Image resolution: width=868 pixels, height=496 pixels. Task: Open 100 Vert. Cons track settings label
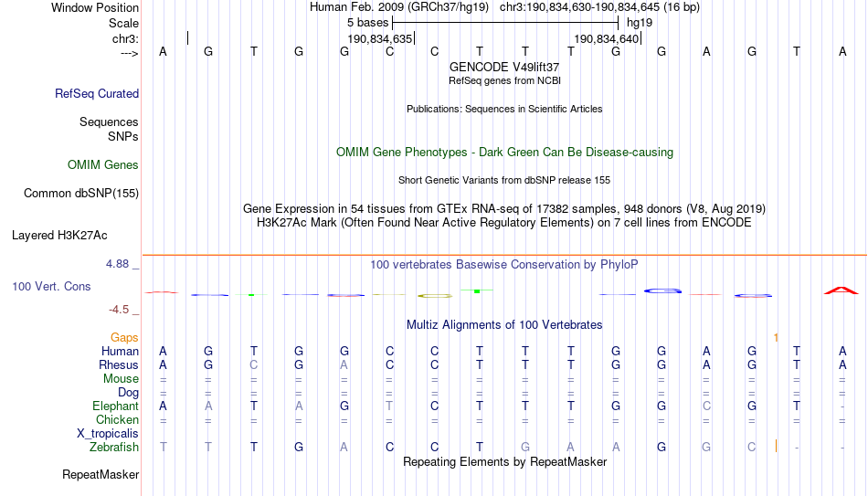point(51,286)
